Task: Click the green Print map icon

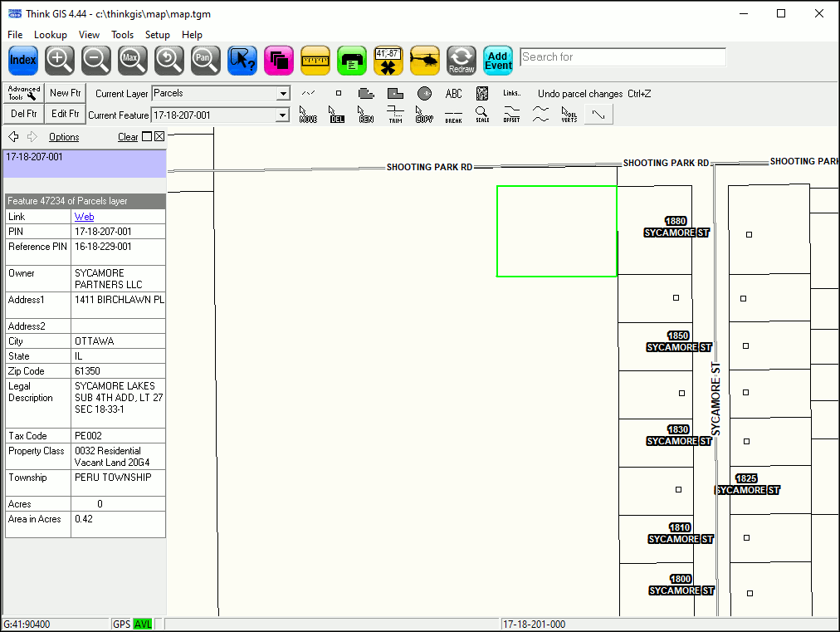Action: [352, 60]
